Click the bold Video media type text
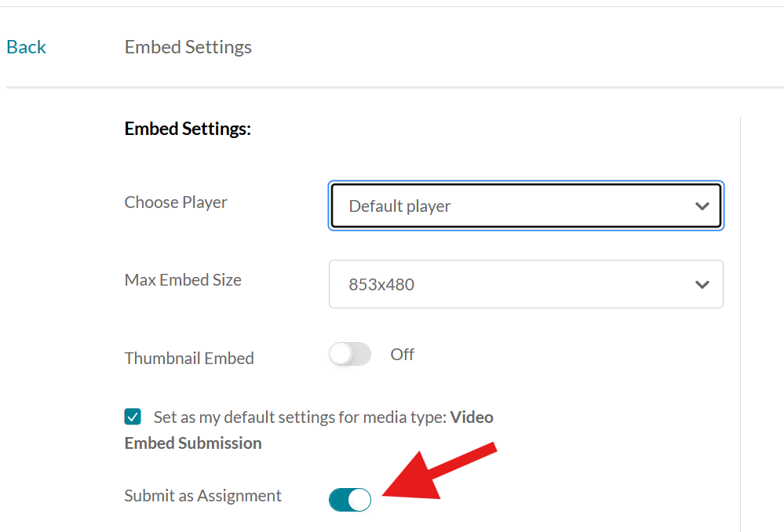784x532 pixels. pyautogui.click(x=472, y=417)
